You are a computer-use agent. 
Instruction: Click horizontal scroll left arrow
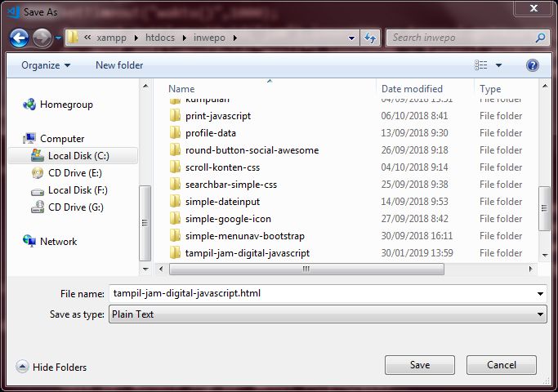point(161,269)
